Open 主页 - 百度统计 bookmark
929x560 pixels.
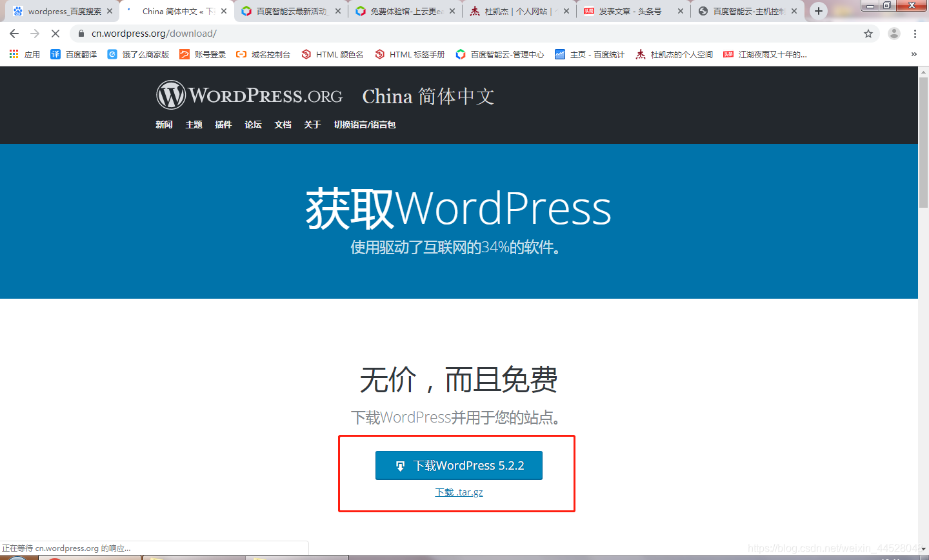[x=590, y=54]
